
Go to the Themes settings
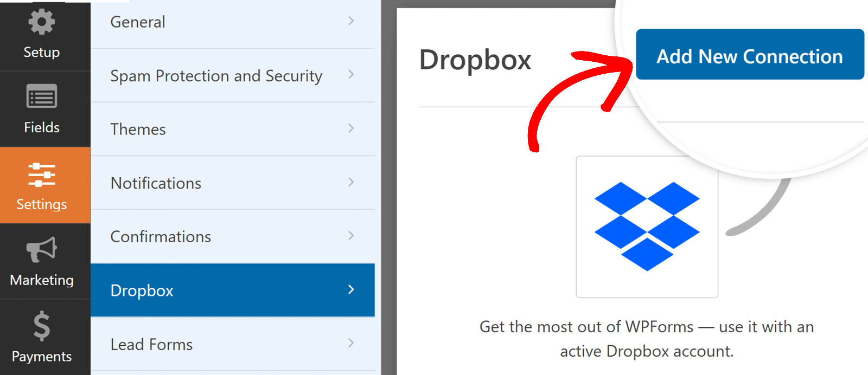(138, 130)
